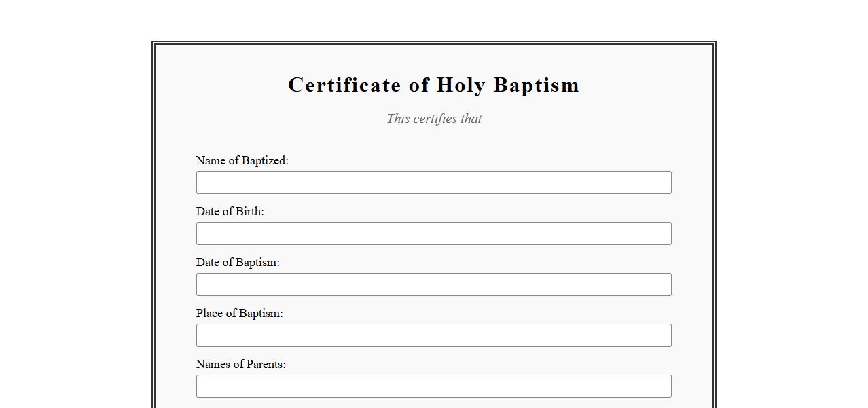The width and height of the screenshot is (868, 408).
Task: Select the "Date of Baptism:" label text
Action: pyautogui.click(x=238, y=262)
